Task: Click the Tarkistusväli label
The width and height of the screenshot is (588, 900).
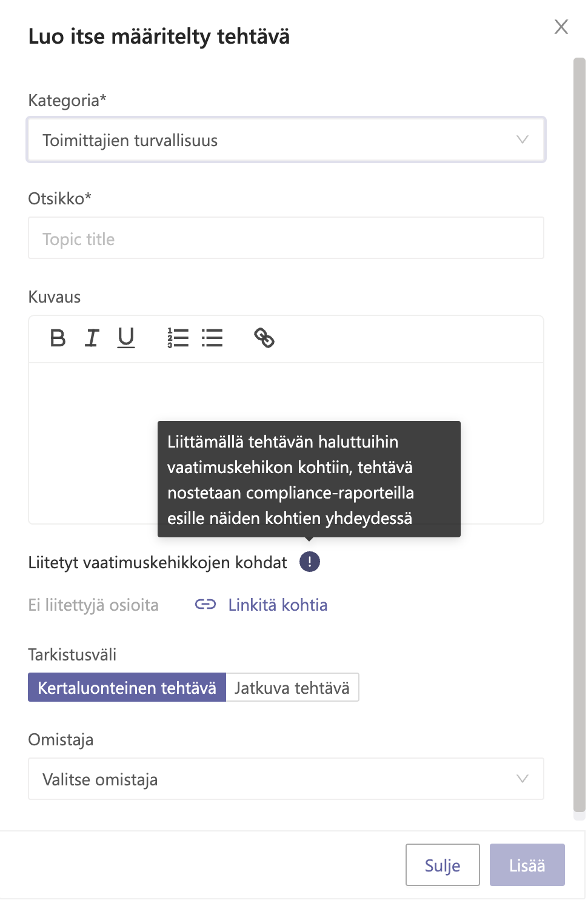Action: point(72,654)
